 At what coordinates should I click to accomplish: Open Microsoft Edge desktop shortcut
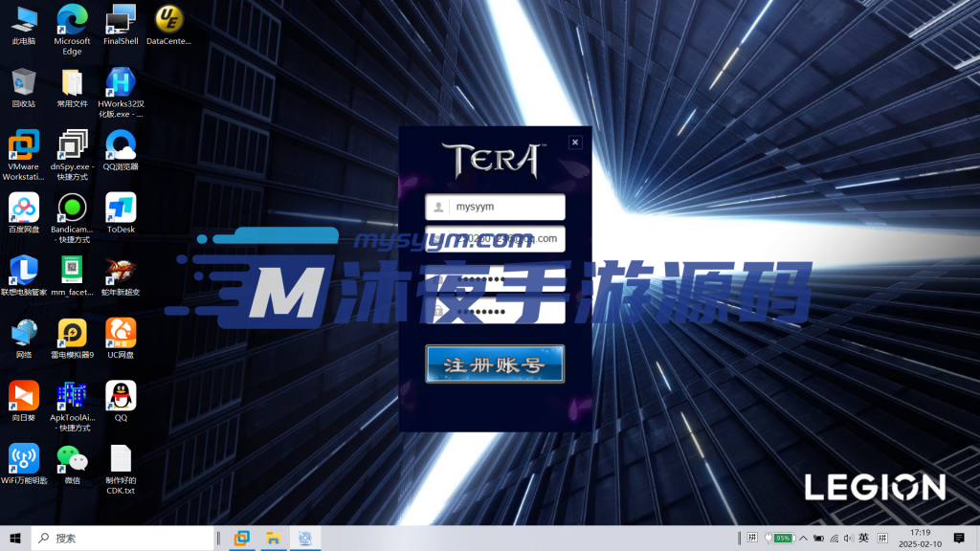(72, 19)
